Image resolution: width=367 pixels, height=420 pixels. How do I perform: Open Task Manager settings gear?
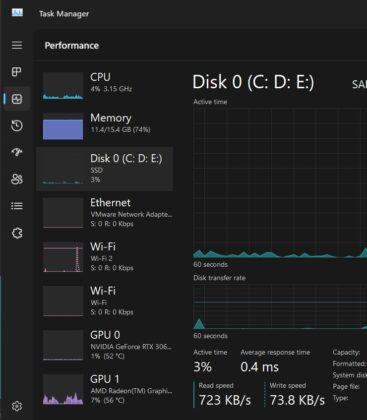point(17,406)
